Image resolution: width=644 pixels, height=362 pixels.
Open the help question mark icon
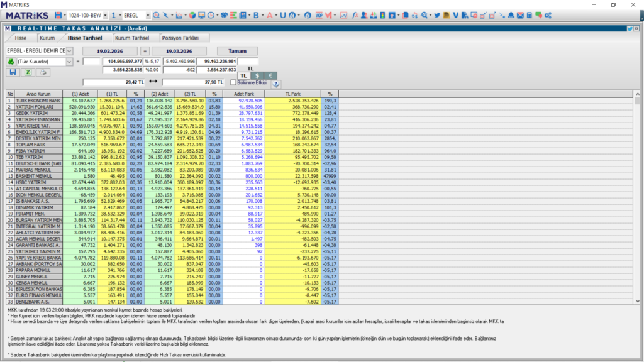coord(276,84)
